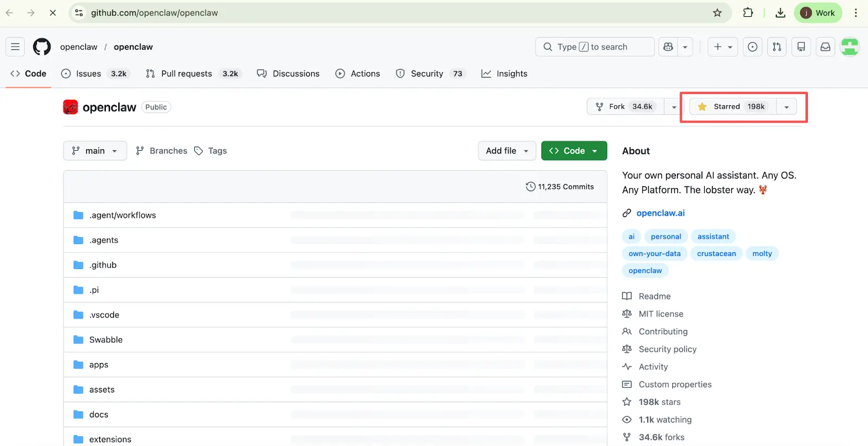This screenshot has height=446, width=868.
Task: Select the 'crustacean' topic tag
Action: coord(717,253)
